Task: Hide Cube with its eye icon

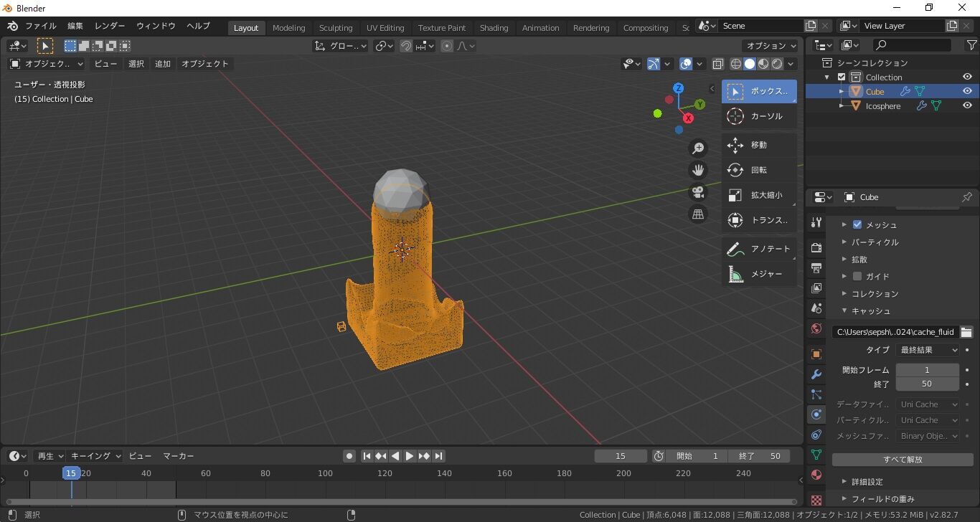Action: pyautogui.click(x=967, y=92)
